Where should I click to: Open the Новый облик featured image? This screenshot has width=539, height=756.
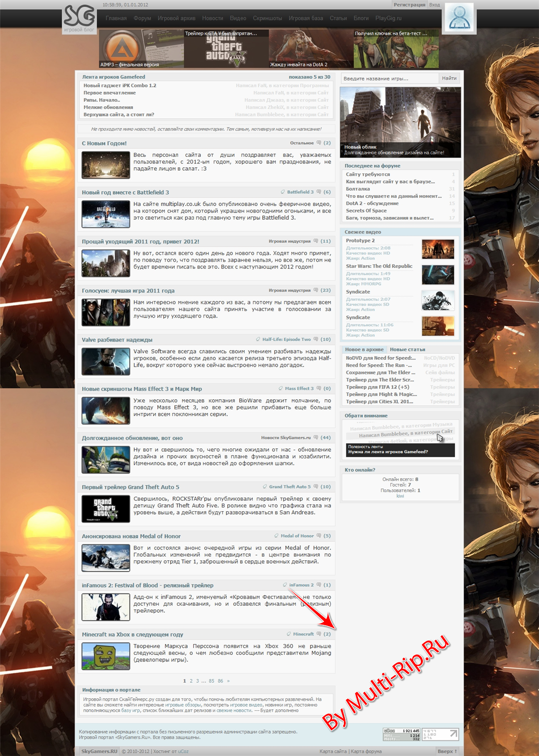coord(401,122)
